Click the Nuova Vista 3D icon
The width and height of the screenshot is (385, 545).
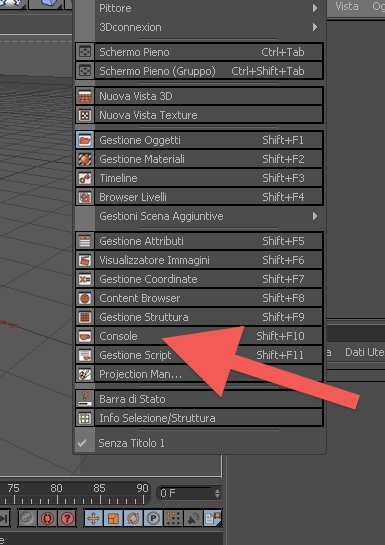85,96
